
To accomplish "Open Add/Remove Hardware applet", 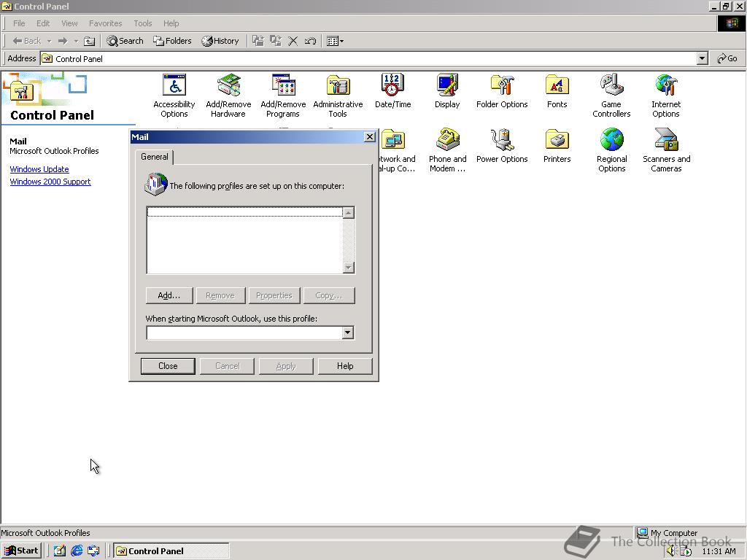I will click(228, 96).
